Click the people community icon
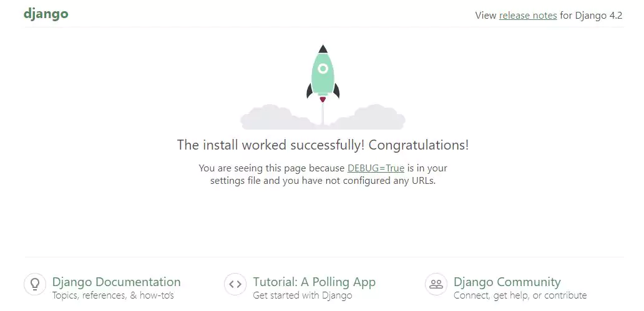Screen dimensions: 644x311 coord(436,284)
